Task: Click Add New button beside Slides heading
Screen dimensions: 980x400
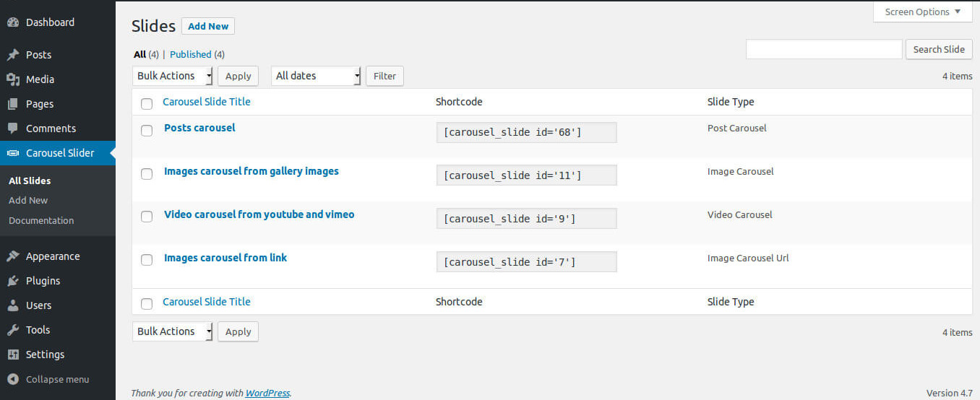Action: 208,26
